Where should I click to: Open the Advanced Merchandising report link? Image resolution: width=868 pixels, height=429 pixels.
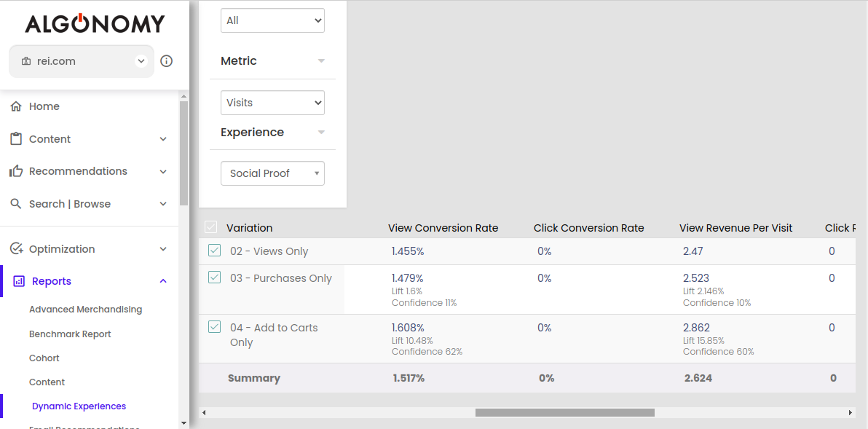85,310
